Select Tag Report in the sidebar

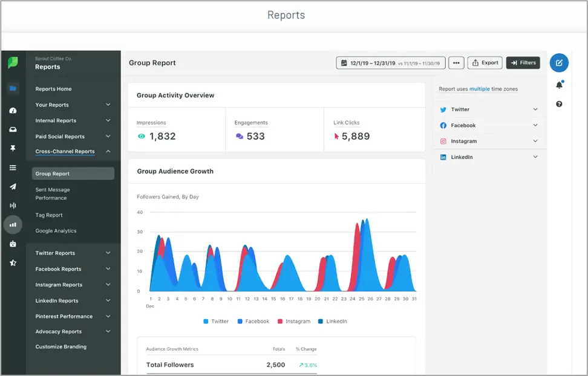click(x=49, y=215)
